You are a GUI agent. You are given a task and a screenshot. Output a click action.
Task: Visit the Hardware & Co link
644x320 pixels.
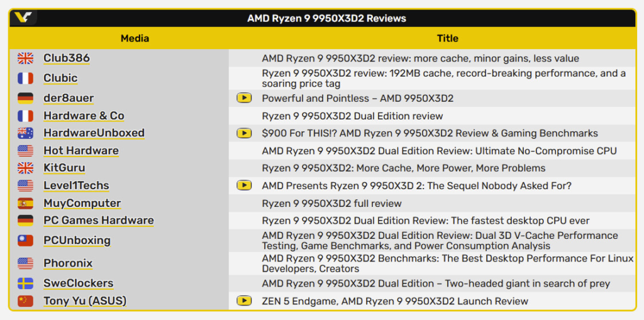pos(84,116)
